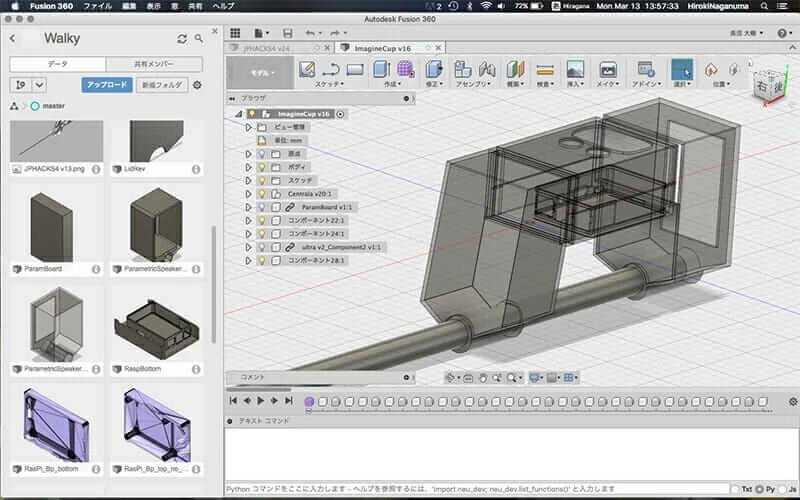Click the Save icon in top toolbar
This screenshot has width=800, height=500.
[x=288, y=33]
